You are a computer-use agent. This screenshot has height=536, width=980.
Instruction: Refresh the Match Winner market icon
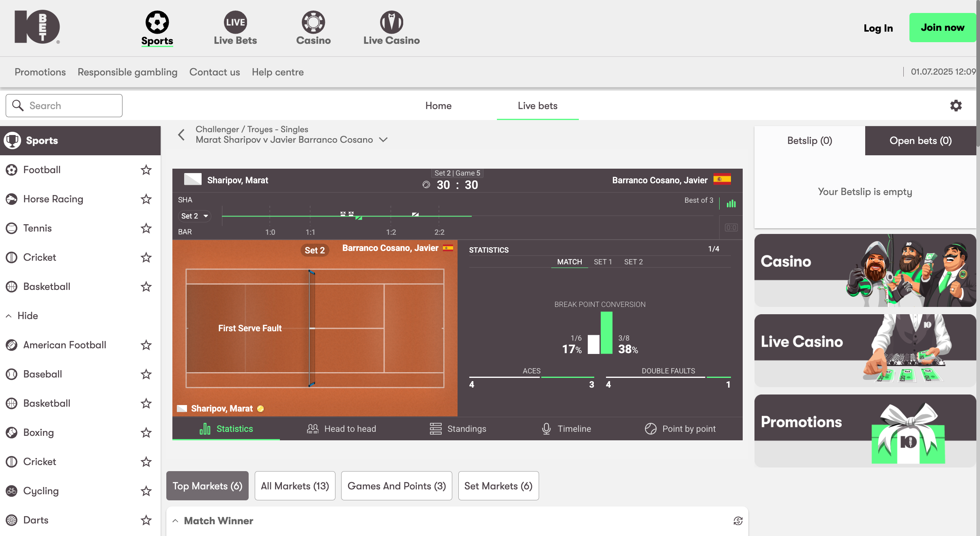738,521
